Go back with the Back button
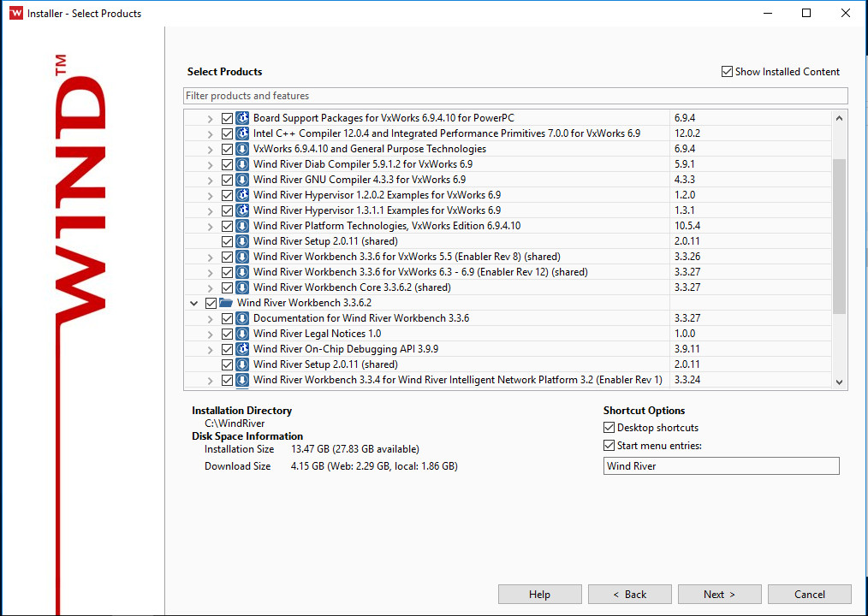Image resolution: width=868 pixels, height=616 pixels. pos(629,594)
